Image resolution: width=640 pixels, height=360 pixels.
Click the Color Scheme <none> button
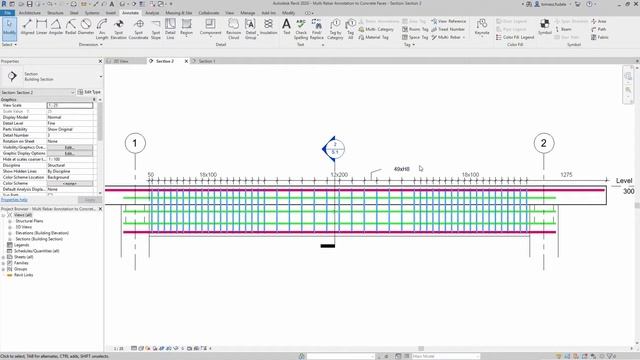[70, 184]
